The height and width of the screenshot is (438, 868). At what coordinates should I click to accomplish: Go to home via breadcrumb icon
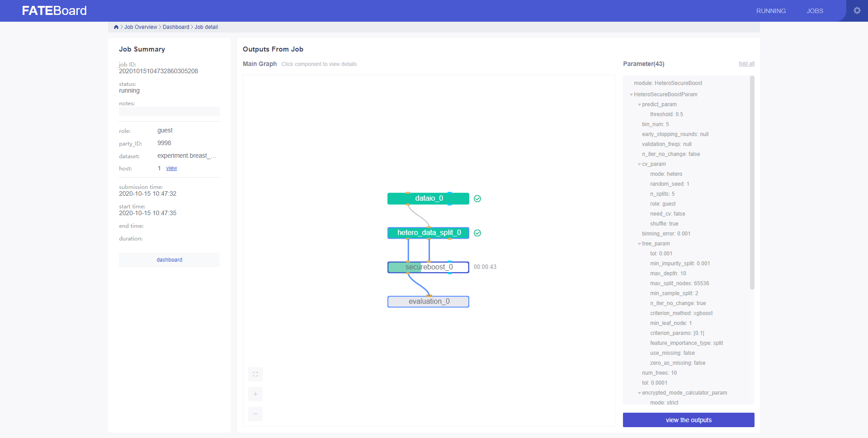pos(116,27)
